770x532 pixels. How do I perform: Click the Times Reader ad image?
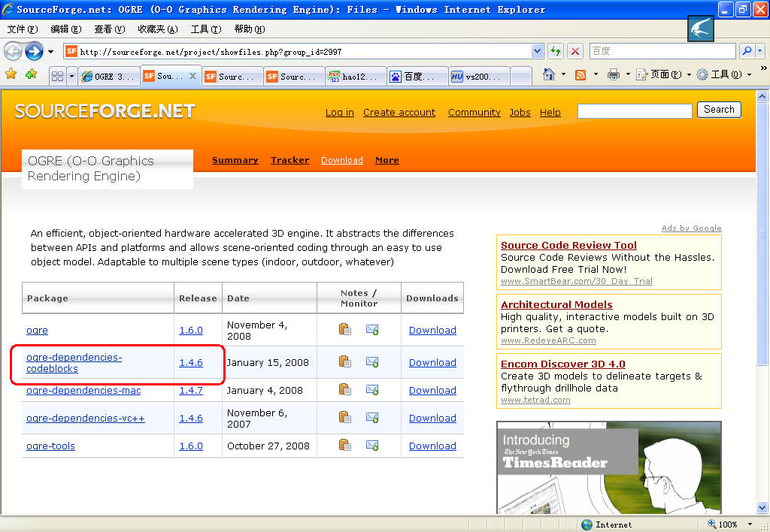pos(609,467)
